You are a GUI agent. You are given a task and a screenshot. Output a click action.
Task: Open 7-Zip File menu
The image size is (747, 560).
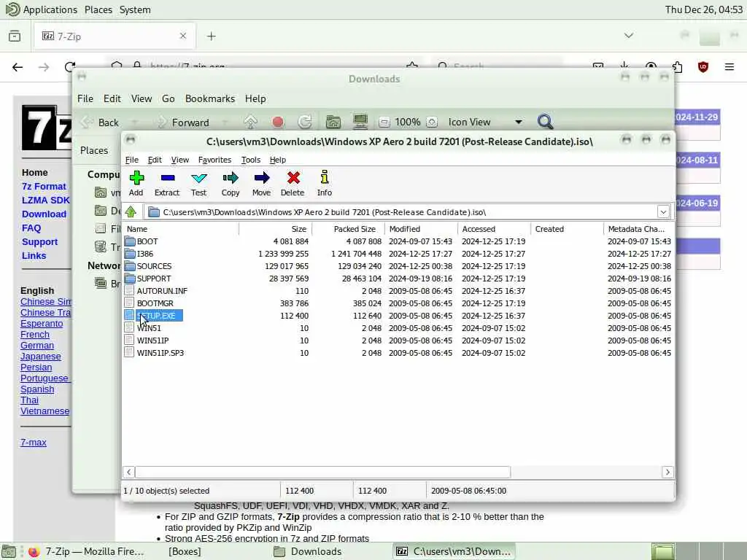(x=131, y=160)
